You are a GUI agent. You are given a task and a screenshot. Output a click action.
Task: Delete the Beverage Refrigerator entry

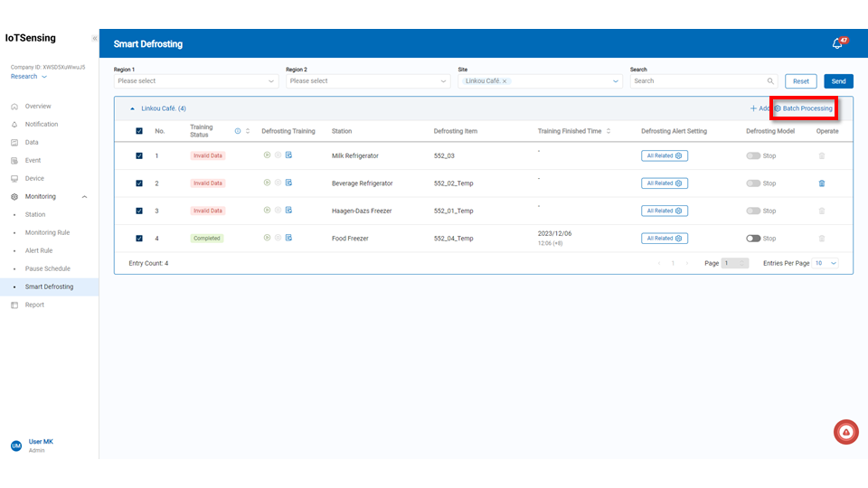[821, 183]
